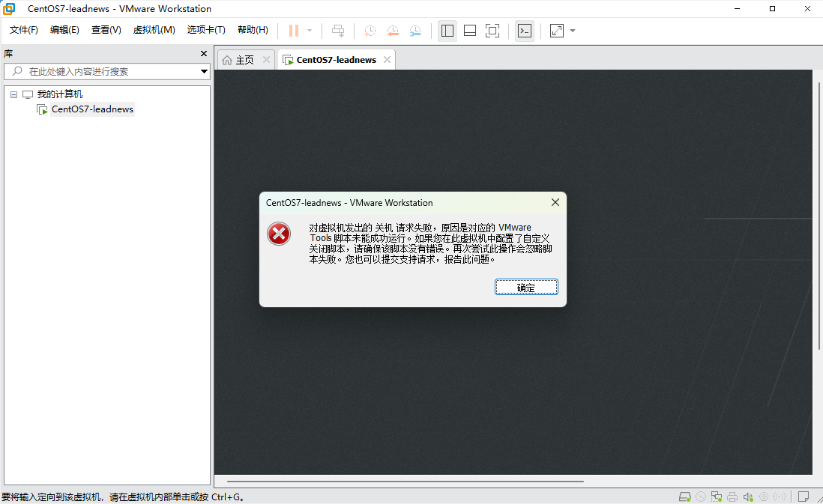Close the CentOS7-leadnews tab
This screenshot has width=823, height=504.
pyautogui.click(x=387, y=60)
